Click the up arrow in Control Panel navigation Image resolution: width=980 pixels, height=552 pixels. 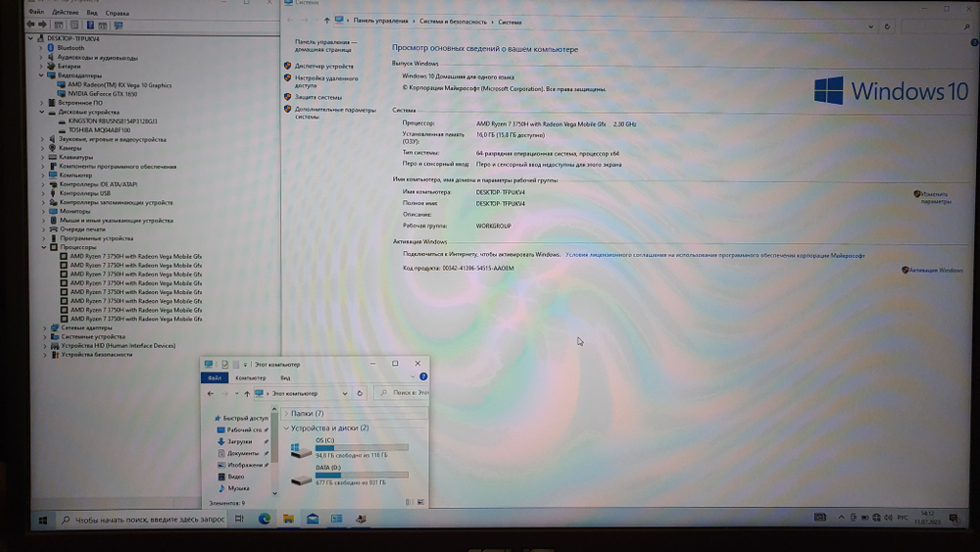[327, 21]
